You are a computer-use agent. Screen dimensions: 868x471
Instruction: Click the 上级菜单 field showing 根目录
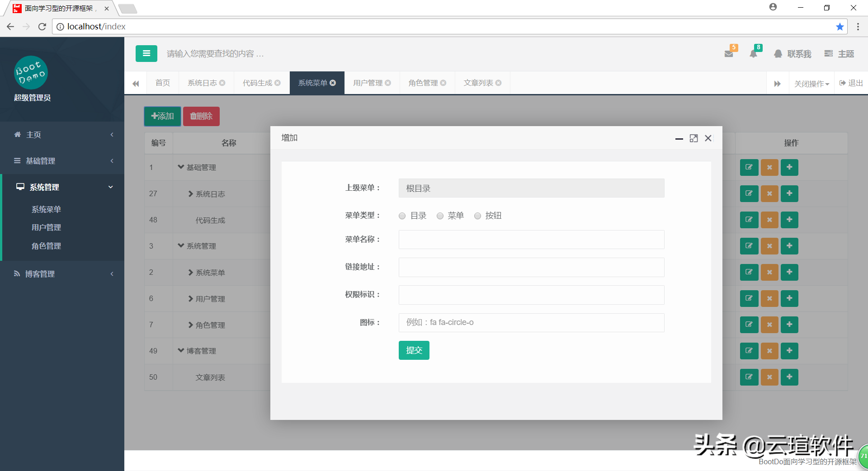531,188
